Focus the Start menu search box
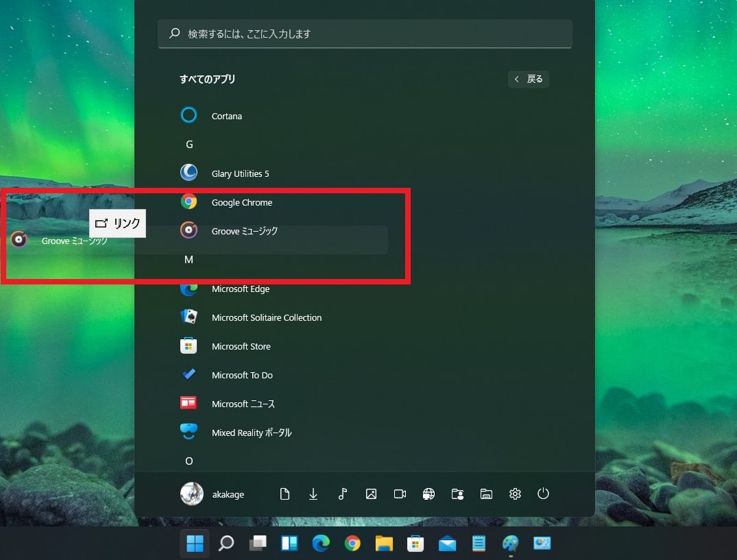The width and height of the screenshot is (737, 560). 365,34
